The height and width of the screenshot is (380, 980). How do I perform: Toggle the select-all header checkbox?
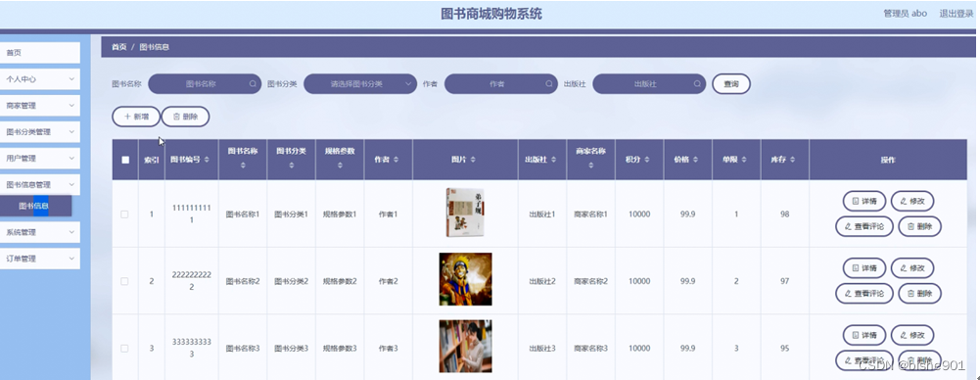click(125, 160)
